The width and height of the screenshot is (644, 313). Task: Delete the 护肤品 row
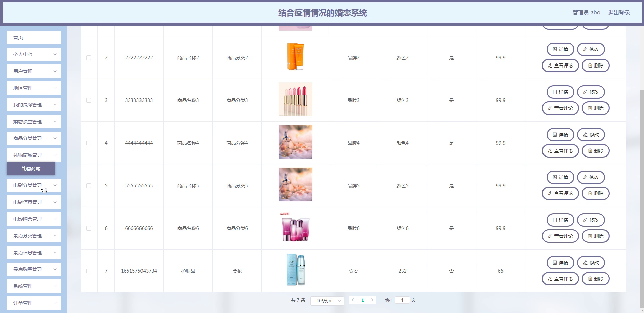[596, 279]
